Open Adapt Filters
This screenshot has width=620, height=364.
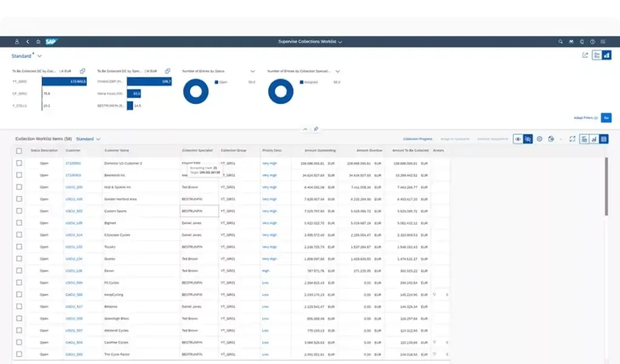(585, 118)
